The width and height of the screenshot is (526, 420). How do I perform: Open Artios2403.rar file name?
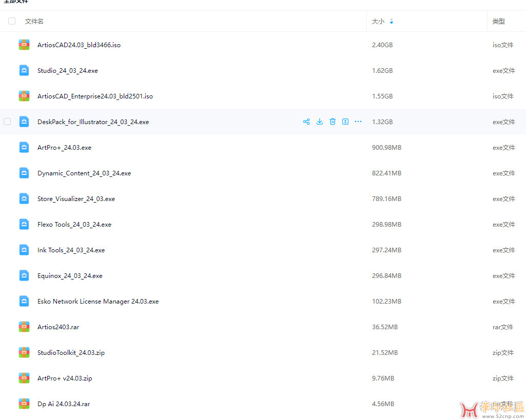(x=58, y=327)
